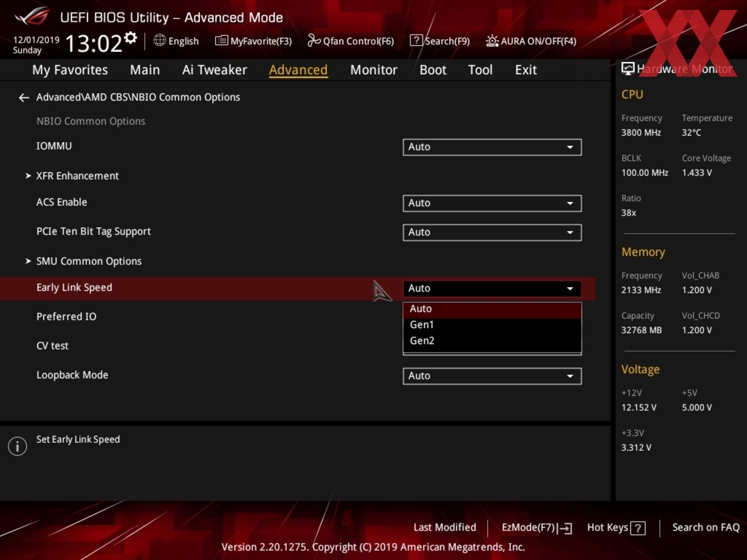Select the Loopback Mode label
Viewport: 747px width, 560px height.
(x=72, y=375)
